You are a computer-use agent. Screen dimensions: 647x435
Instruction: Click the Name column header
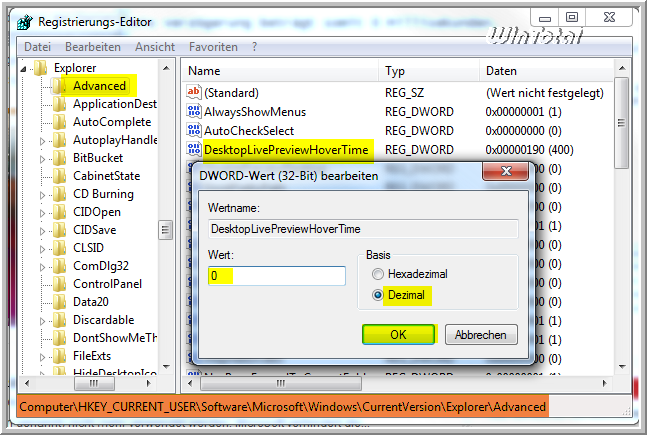(279, 71)
